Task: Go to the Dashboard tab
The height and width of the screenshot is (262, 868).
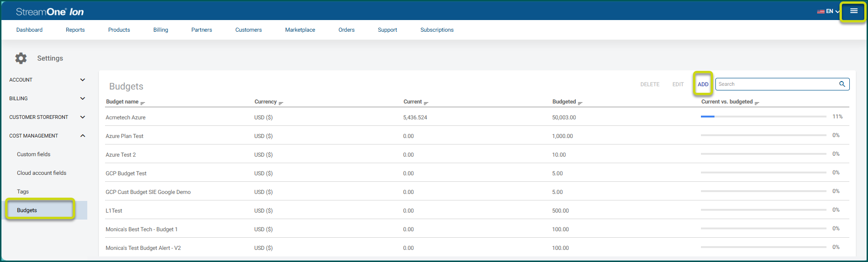Action: point(29,30)
